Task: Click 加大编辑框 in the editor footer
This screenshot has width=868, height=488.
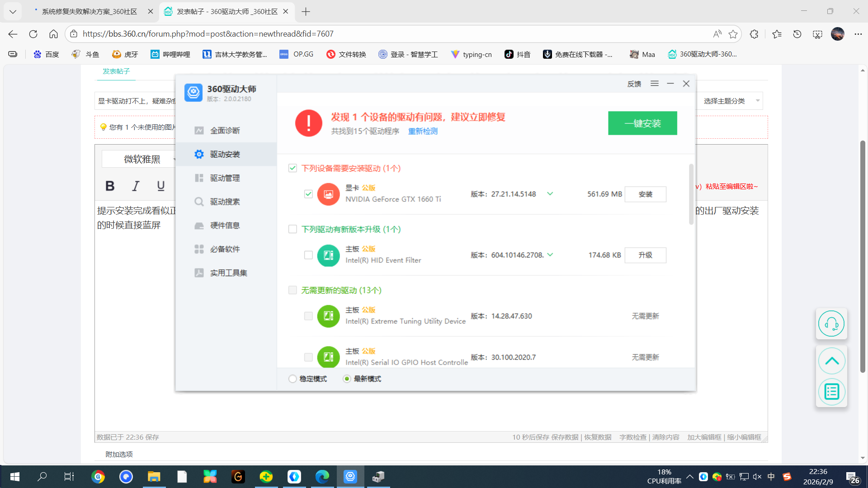Action: pyautogui.click(x=704, y=437)
